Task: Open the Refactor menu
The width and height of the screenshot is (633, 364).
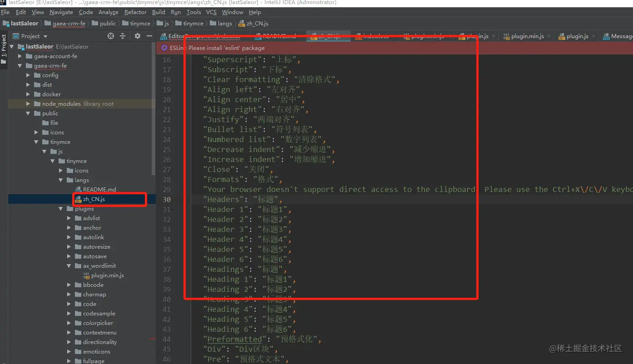Action: point(135,12)
